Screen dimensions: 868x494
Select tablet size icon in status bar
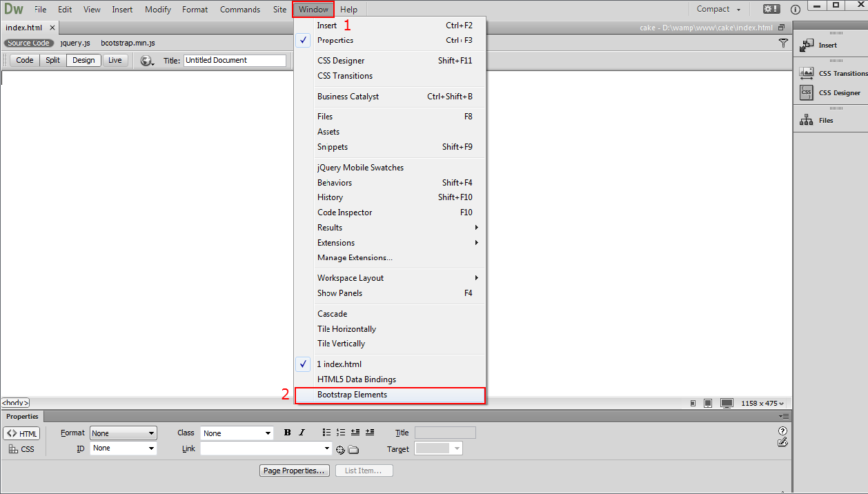coord(708,403)
